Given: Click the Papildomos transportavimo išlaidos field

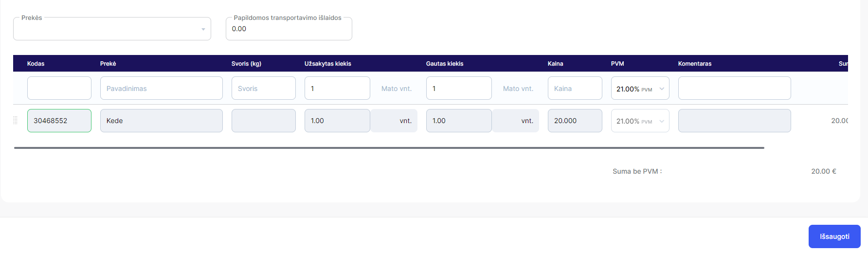Looking at the screenshot, I should (x=289, y=29).
